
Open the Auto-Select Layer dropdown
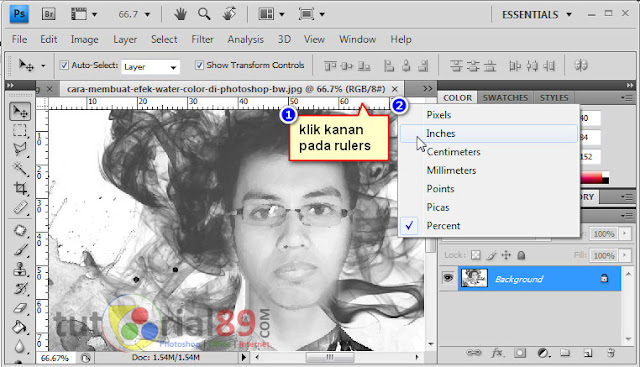pos(150,67)
